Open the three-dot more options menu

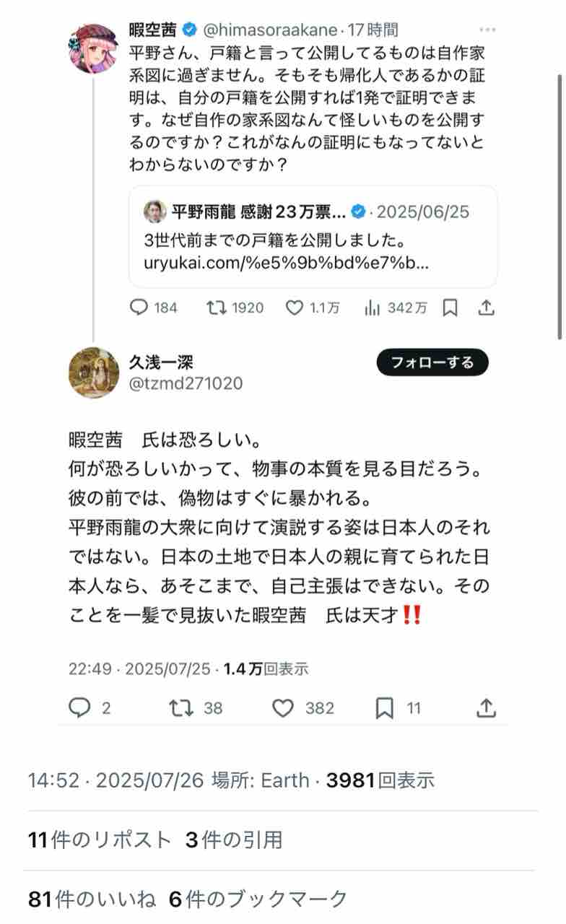coord(488,30)
